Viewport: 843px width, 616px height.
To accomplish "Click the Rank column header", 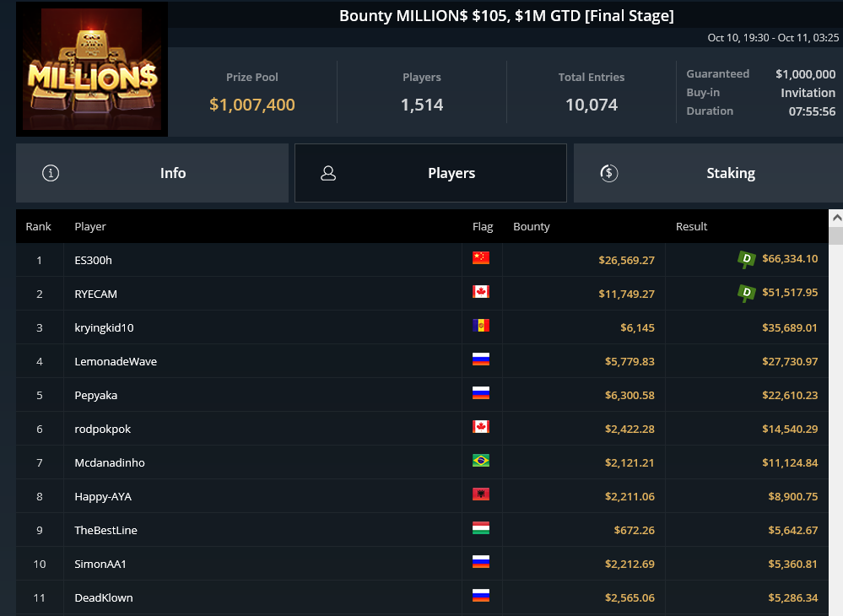I will click(x=38, y=226).
